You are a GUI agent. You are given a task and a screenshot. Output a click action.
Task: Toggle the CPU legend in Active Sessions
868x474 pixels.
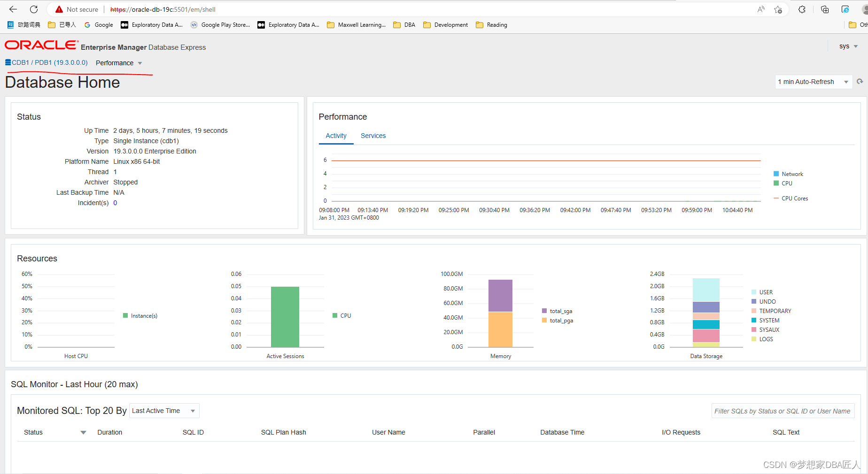coord(342,316)
